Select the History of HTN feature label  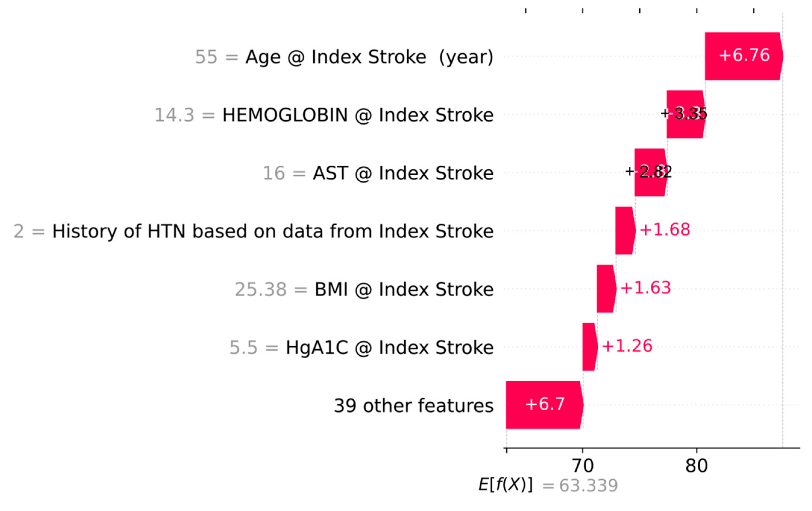[273, 231]
